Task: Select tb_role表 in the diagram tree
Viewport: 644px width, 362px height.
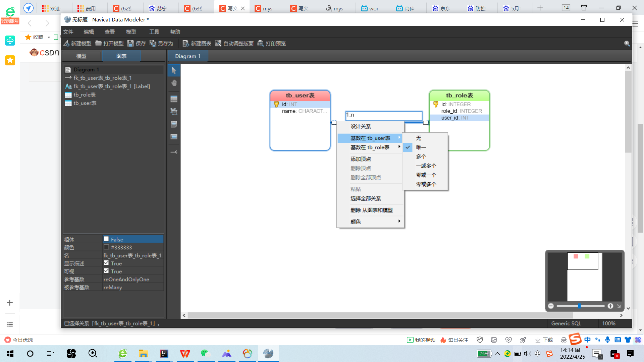Action: (x=85, y=95)
